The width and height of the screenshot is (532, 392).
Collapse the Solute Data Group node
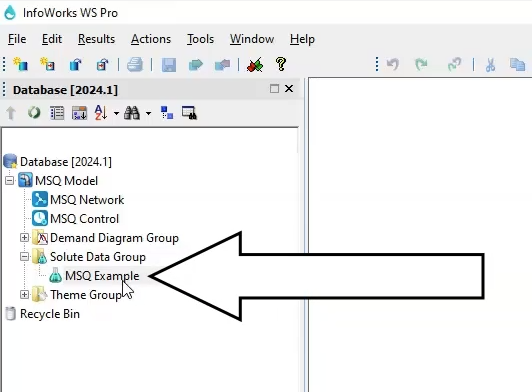click(x=24, y=257)
